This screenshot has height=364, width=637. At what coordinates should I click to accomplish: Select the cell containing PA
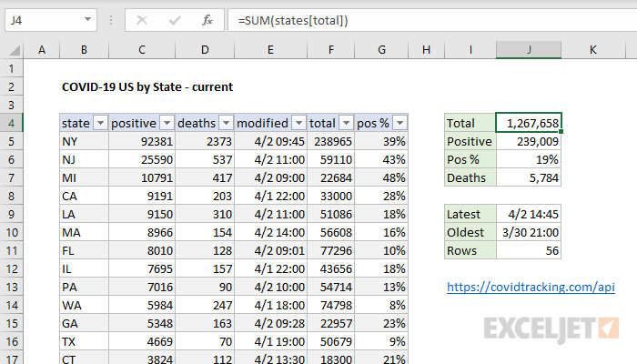[84, 288]
